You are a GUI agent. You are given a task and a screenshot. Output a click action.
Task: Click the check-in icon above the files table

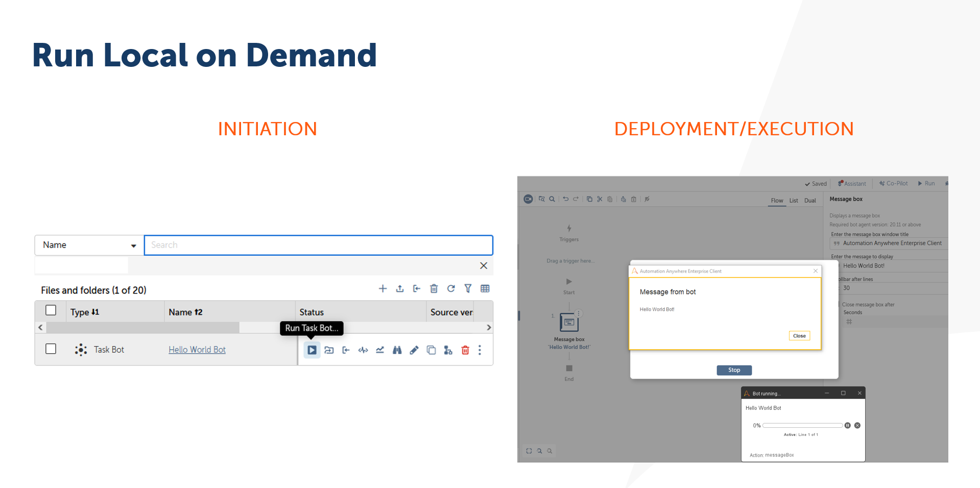[x=417, y=289]
